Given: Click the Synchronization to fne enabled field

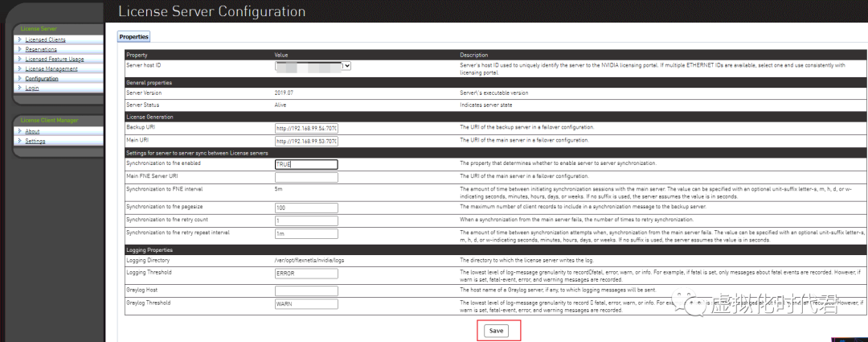Looking at the screenshot, I should tap(306, 164).
